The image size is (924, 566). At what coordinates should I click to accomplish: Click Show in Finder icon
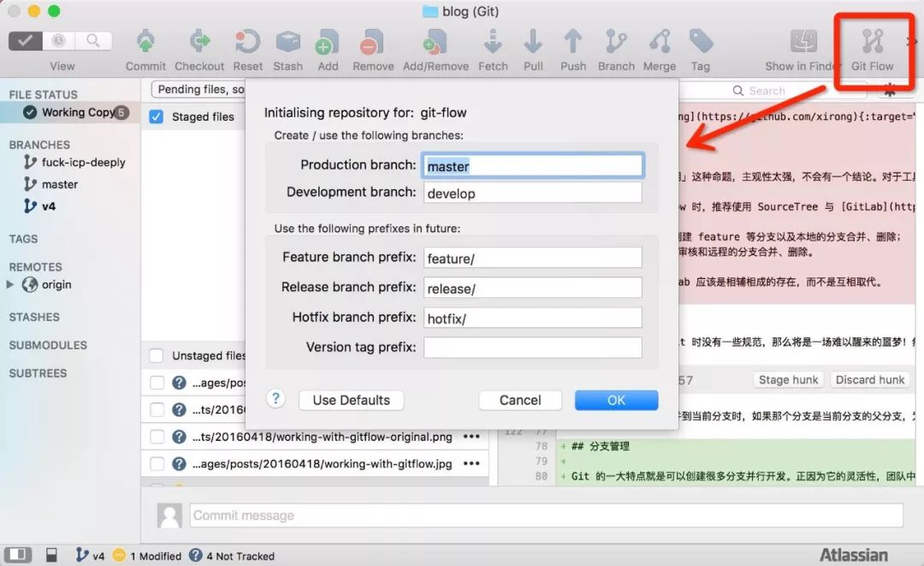[x=803, y=43]
